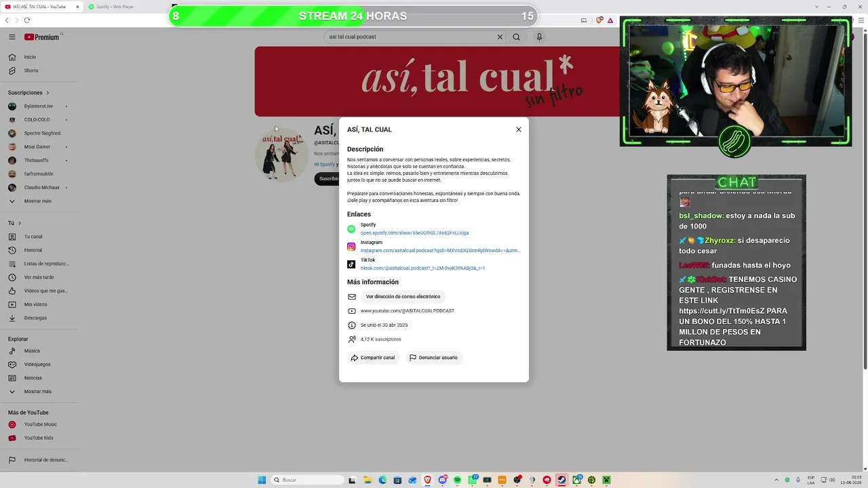Screen dimensions: 868x488
Task: Open Shorts in the sidebar
Action: (x=39, y=70)
